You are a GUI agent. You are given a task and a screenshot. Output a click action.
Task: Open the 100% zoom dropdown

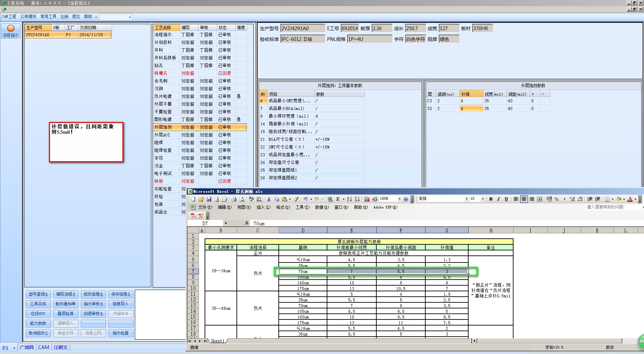[399, 199]
